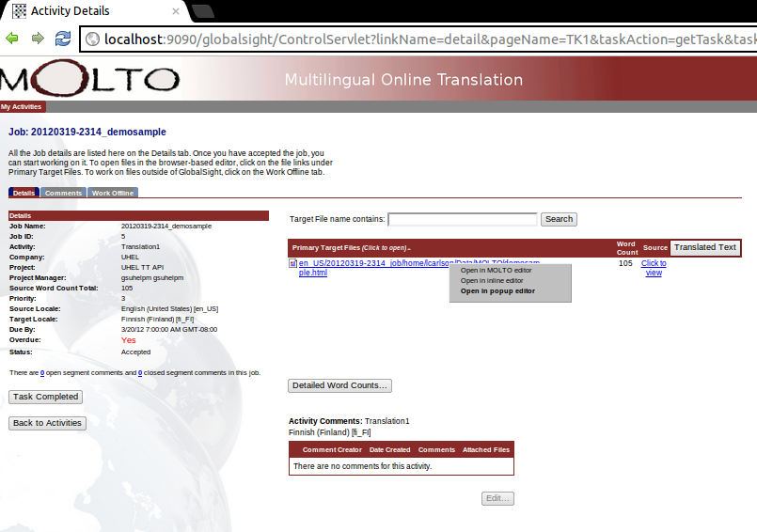Click Detailed Word Counts button
The image size is (757, 532).
(x=339, y=385)
